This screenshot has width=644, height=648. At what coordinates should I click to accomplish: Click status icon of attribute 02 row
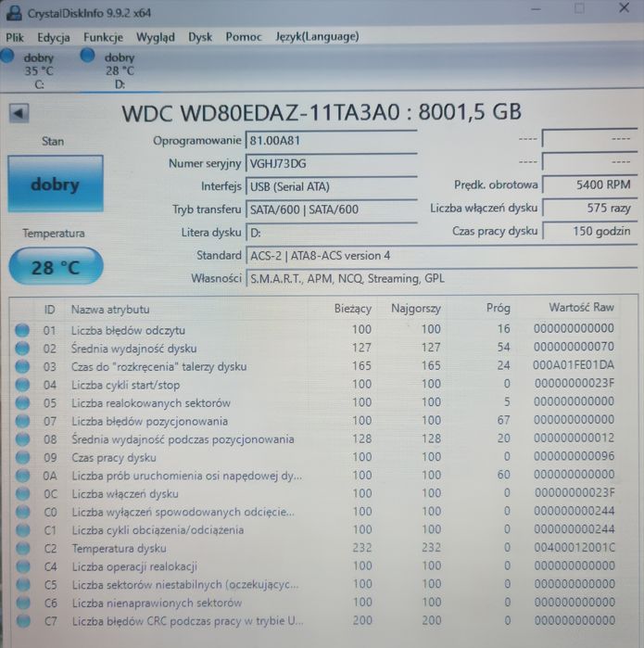point(22,349)
